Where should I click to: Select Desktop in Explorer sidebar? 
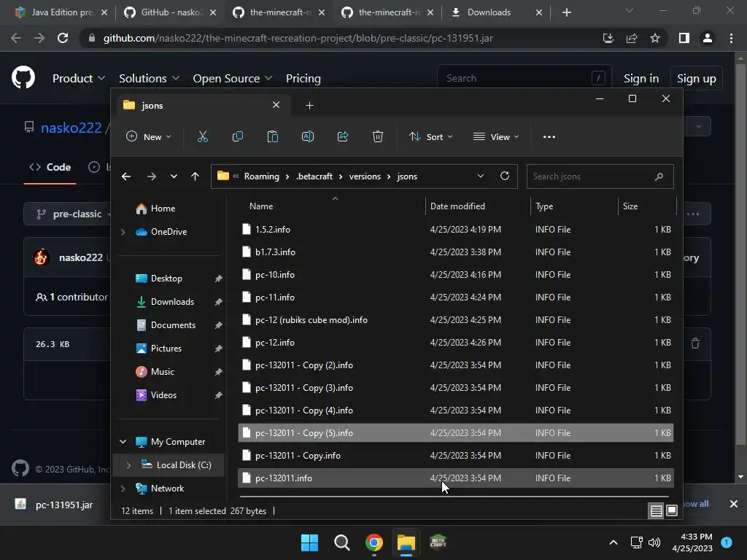(x=166, y=279)
